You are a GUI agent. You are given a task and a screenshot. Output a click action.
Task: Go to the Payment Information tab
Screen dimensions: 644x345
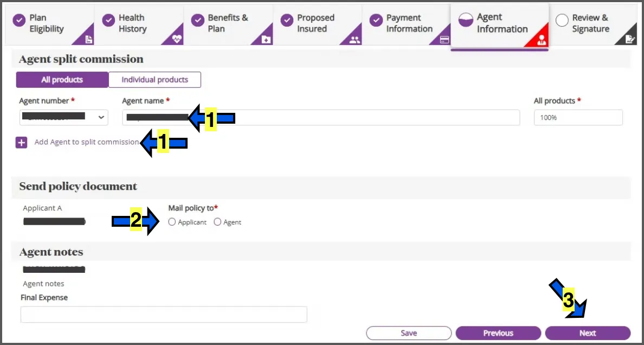coord(407,24)
